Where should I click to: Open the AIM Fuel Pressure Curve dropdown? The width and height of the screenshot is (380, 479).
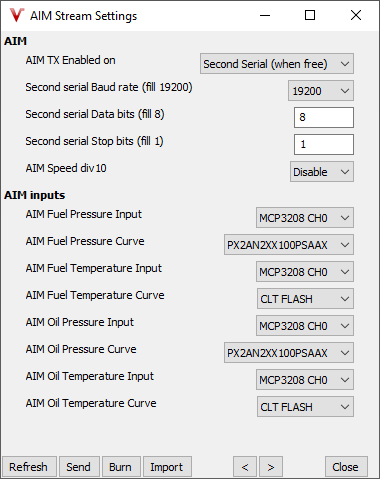(289, 245)
